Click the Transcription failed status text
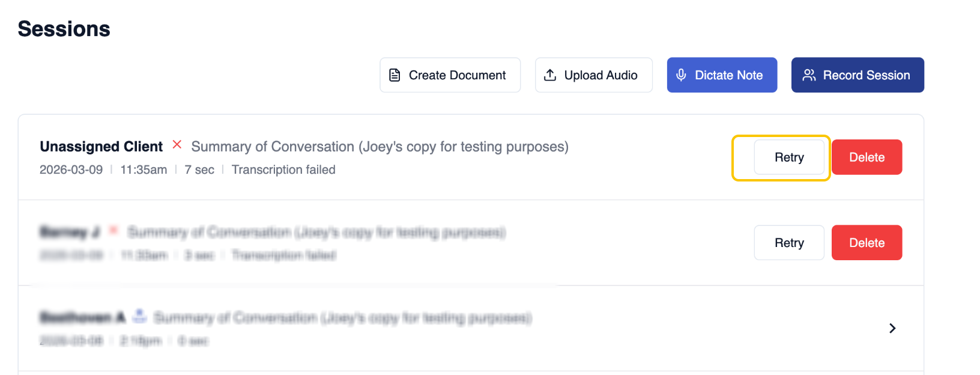This screenshot has height=375, width=980. point(283,170)
